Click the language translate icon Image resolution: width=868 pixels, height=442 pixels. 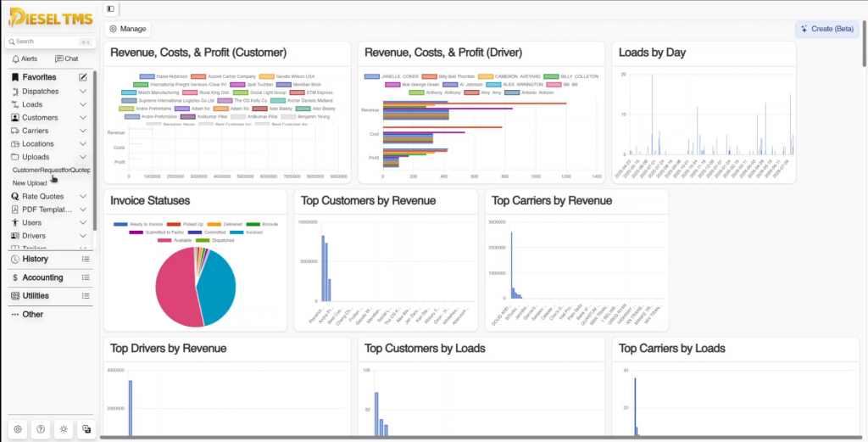(86, 429)
